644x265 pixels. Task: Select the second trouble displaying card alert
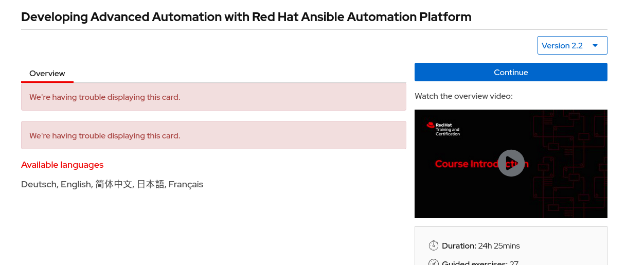(x=213, y=135)
